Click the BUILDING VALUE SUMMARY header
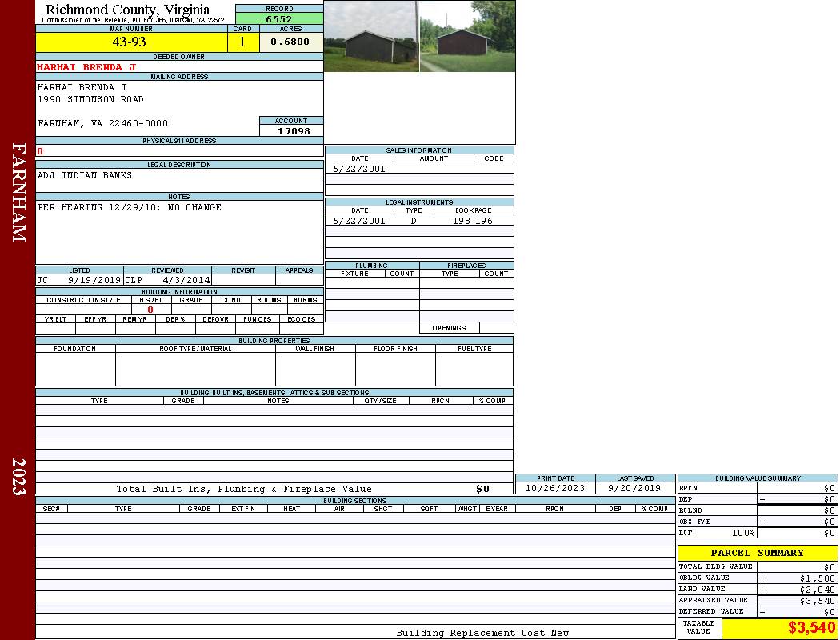The height and width of the screenshot is (640, 840). [x=758, y=478]
